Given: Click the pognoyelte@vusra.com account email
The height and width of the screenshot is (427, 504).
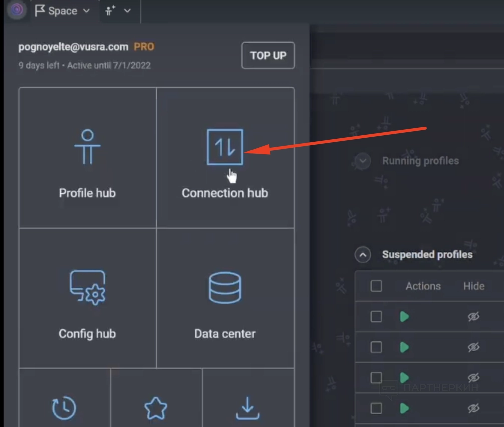Looking at the screenshot, I should pyautogui.click(x=73, y=47).
